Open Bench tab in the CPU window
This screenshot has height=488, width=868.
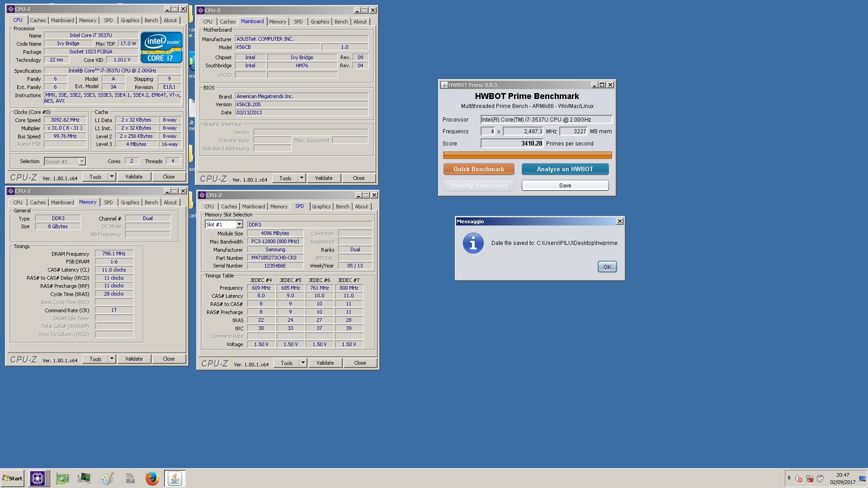[151, 20]
